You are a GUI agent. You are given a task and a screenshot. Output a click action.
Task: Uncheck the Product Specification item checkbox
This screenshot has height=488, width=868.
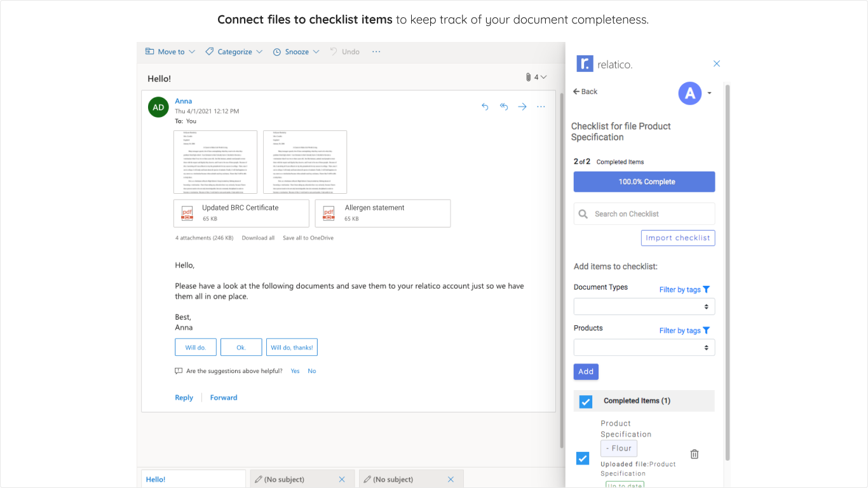click(x=583, y=458)
